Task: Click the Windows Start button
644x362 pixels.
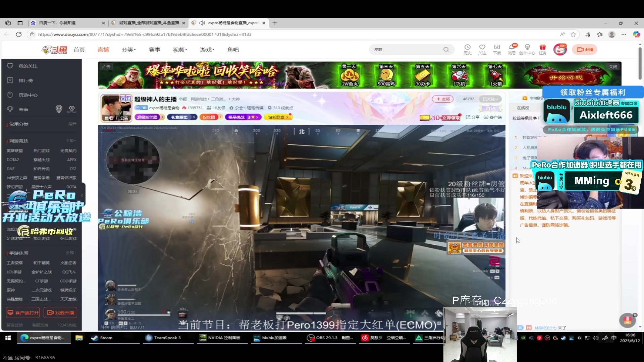Action: [x=8, y=338]
